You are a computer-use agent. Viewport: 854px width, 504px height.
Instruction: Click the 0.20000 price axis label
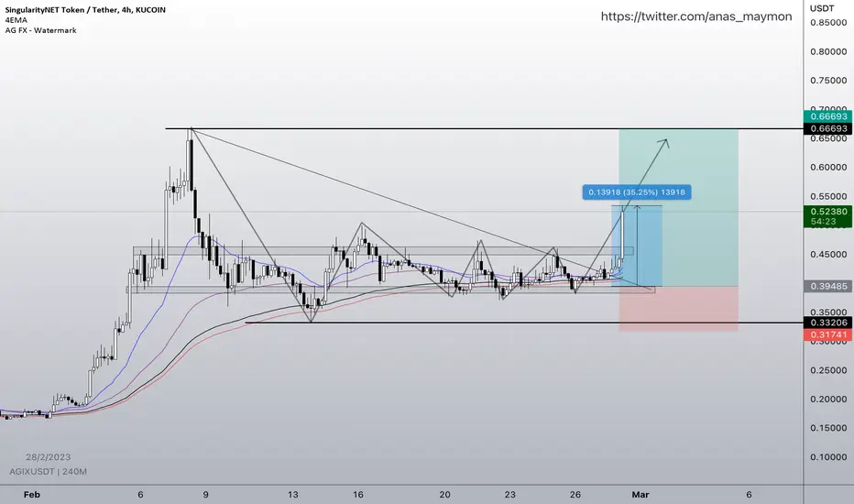point(828,399)
